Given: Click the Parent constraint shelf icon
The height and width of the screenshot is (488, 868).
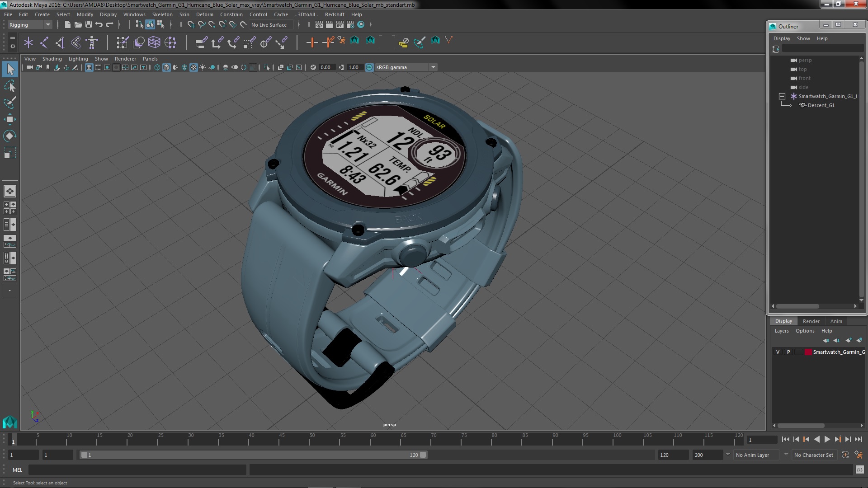Looking at the screenshot, I should (x=202, y=42).
